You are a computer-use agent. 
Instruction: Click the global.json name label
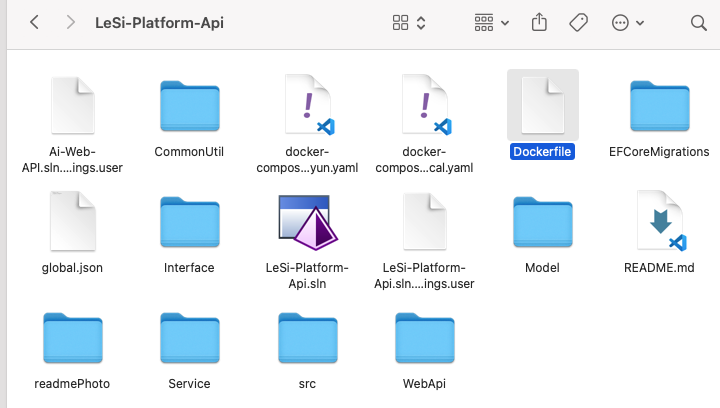pos(72,268)
